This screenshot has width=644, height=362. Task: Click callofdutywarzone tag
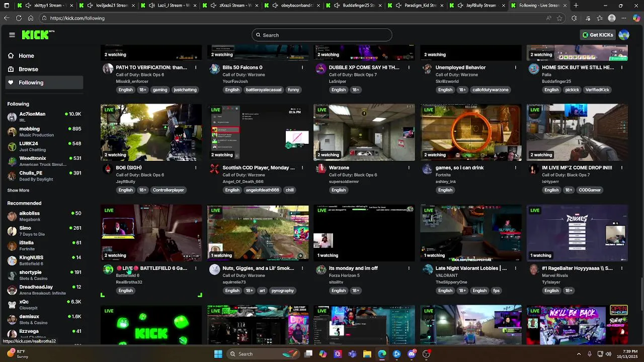[x=491, y=89]
